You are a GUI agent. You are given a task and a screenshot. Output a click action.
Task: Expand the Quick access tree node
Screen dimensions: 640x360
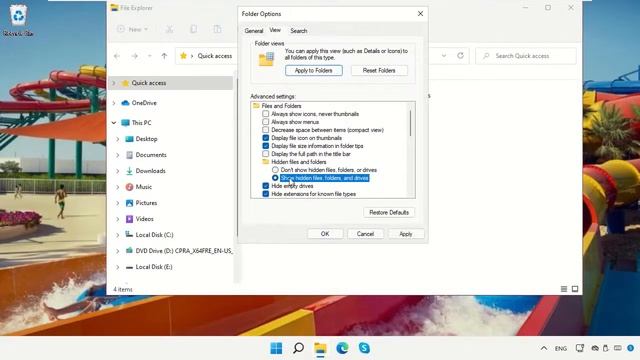point(114,83)
